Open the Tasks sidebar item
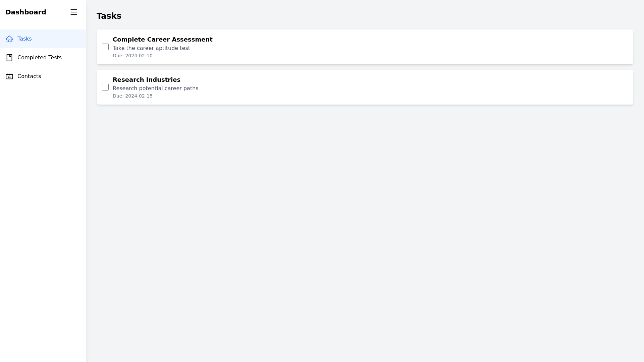The height and width of the screenshot is (362, 644). pos(24,39)
